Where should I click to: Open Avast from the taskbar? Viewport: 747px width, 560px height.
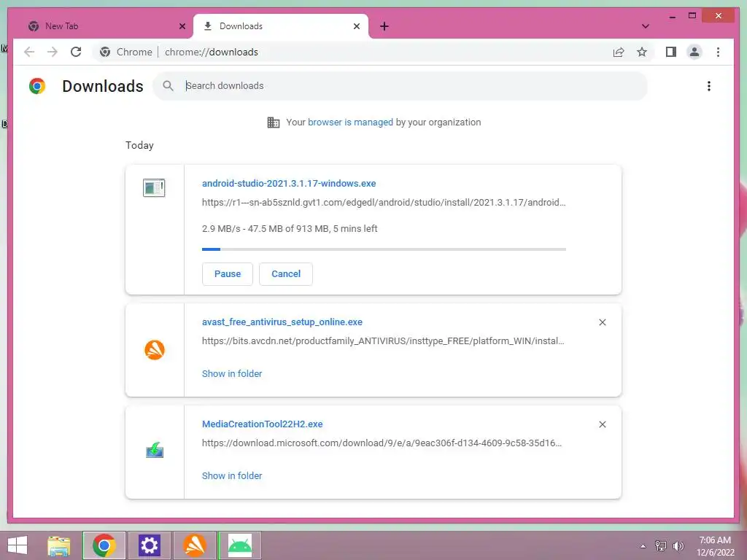tap(194, 545)
